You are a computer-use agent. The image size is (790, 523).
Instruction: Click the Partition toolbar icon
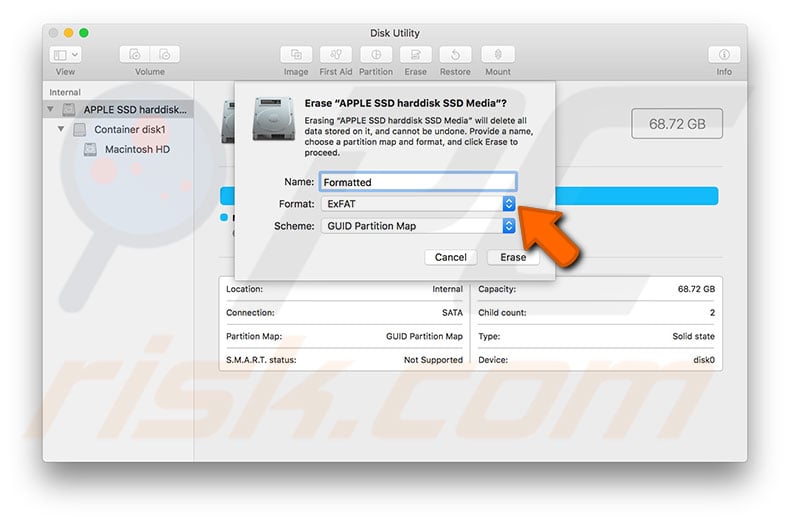[x=376, y=56]
